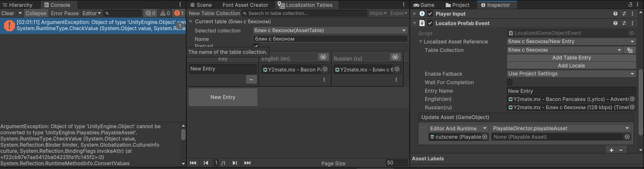644x169 pixels.
Task: Open table editor icon beside Table Collection
Action: point(630,50)
